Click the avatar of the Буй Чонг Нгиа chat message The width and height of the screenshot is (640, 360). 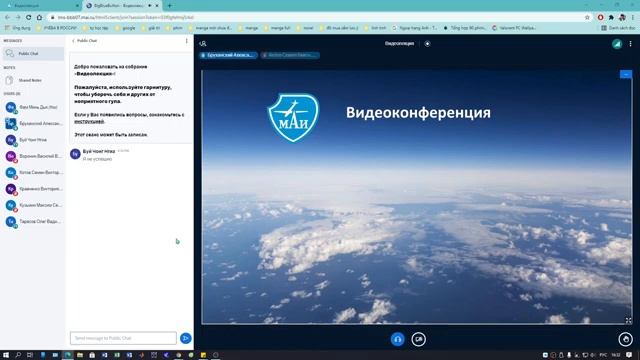point(75,154)
